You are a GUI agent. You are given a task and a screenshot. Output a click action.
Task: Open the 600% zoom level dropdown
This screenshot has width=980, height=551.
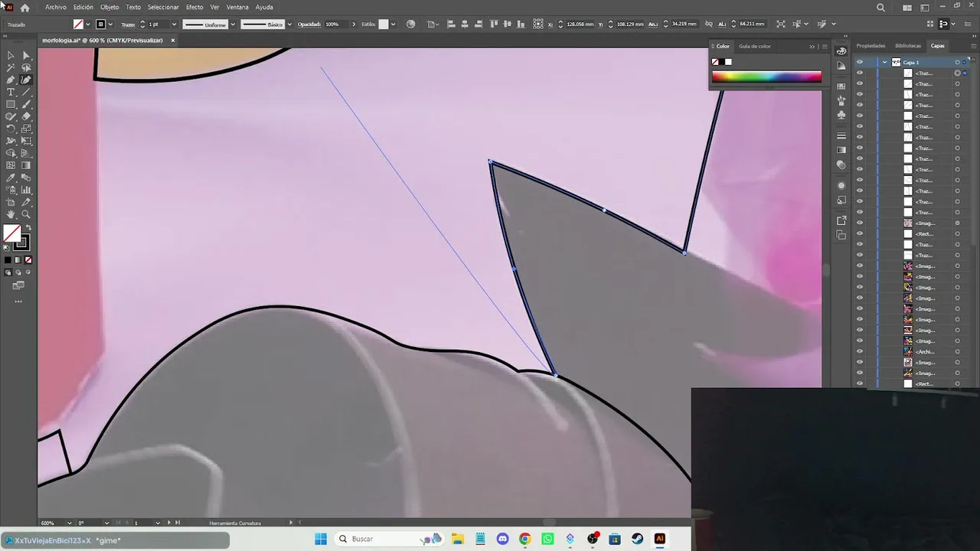pyautogui.click(x=70, y=523)
